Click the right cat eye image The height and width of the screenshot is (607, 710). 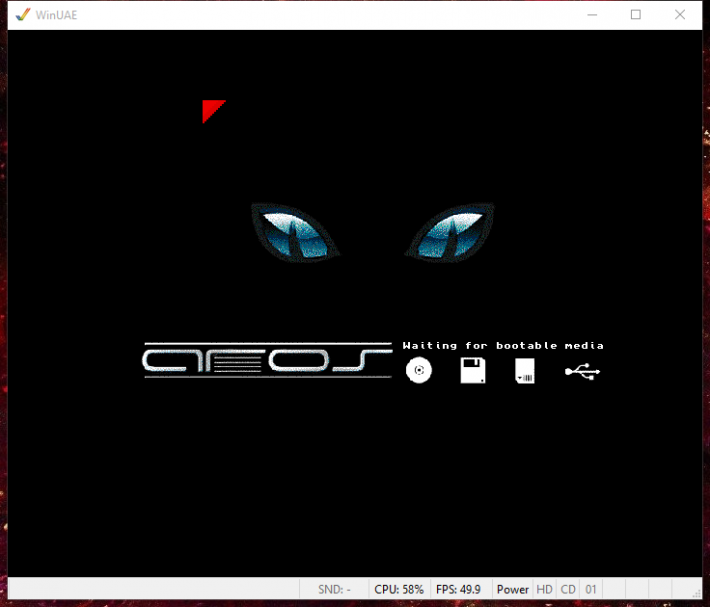[451, 233]
